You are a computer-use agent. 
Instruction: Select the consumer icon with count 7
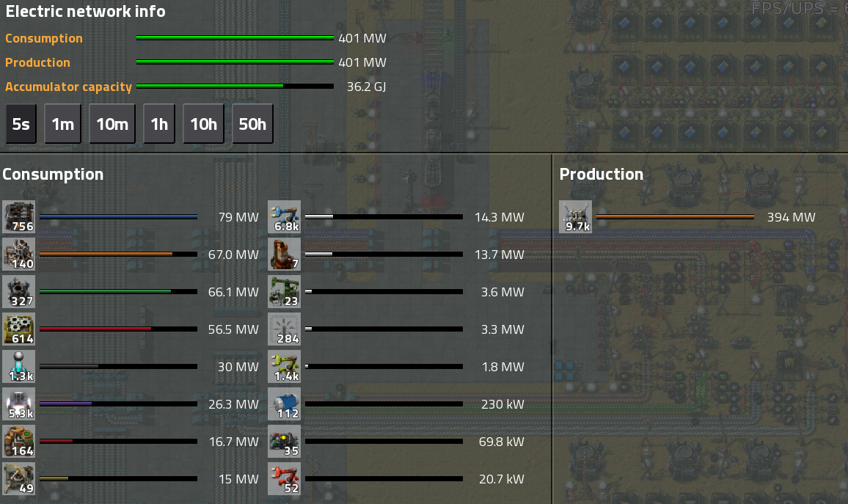point(285,254)
